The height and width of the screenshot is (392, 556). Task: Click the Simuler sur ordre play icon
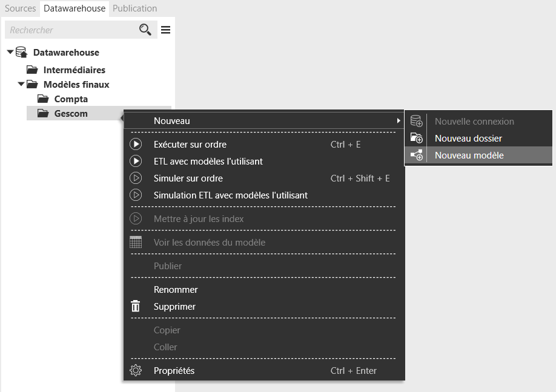point(136,178)
